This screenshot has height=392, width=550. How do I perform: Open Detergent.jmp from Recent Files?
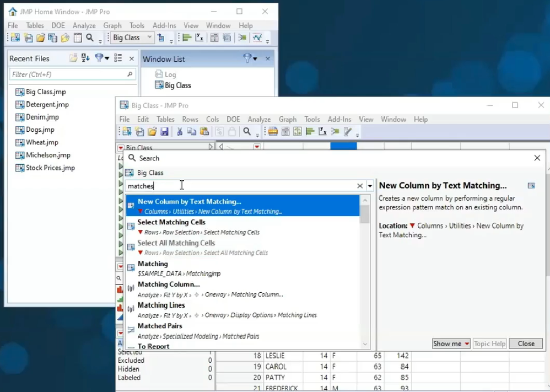(47, 104)
